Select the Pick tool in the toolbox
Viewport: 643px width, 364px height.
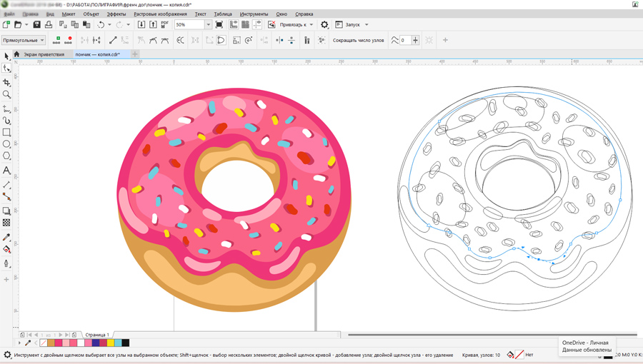tap(6, 56)
